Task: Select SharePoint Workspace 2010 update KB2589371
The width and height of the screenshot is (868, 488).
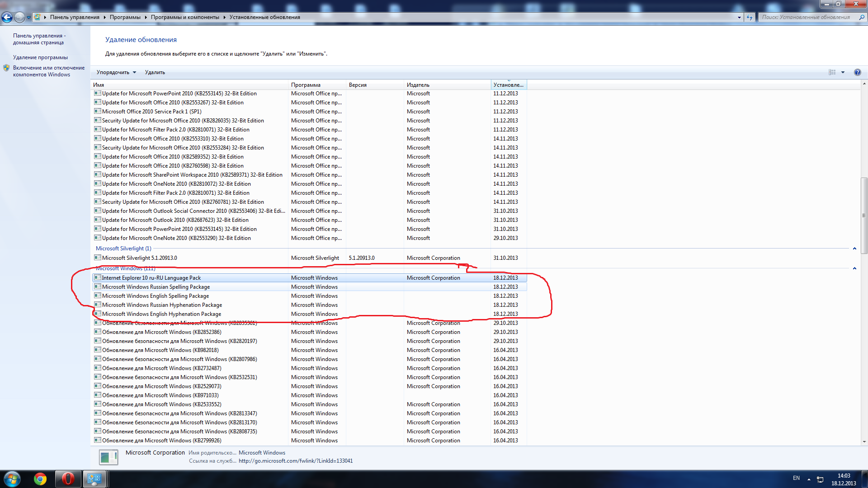Action: click(310, 175)
